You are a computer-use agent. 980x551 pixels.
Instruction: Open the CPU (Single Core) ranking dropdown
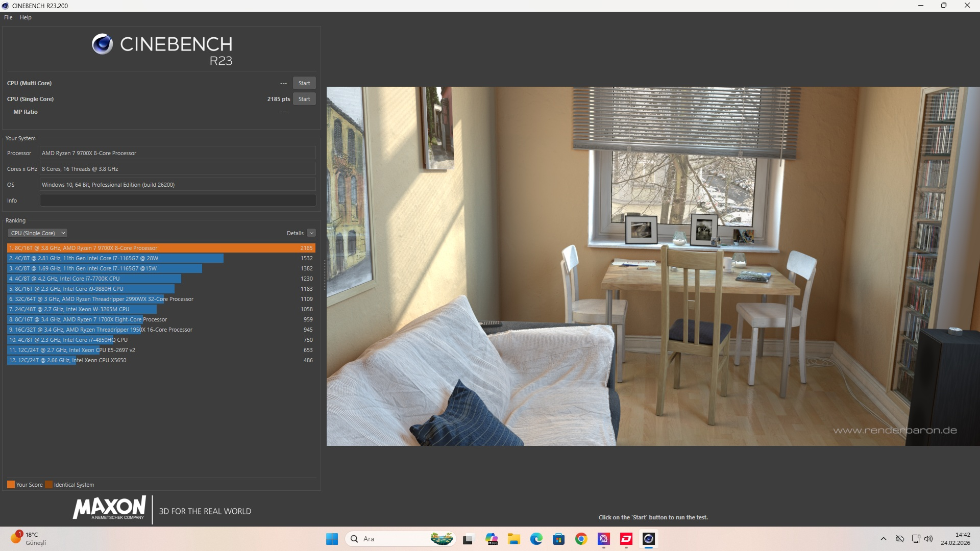pyautogui.click(x=37, y=233)
